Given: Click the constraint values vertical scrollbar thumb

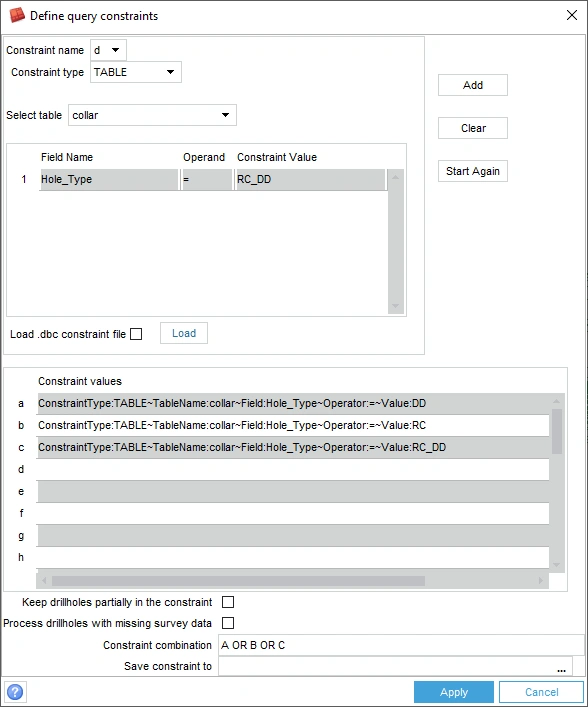Looking at the screenshot, I should [x=557, y=431].
